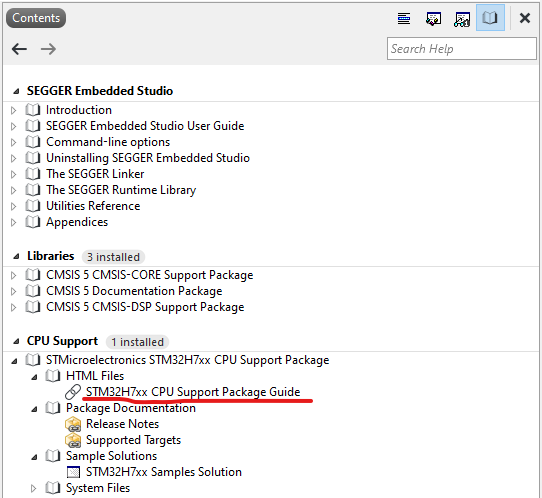Viewport: 542px width, 498px height.
Task: Select the Contents tab label
Action: coord(36,18)
